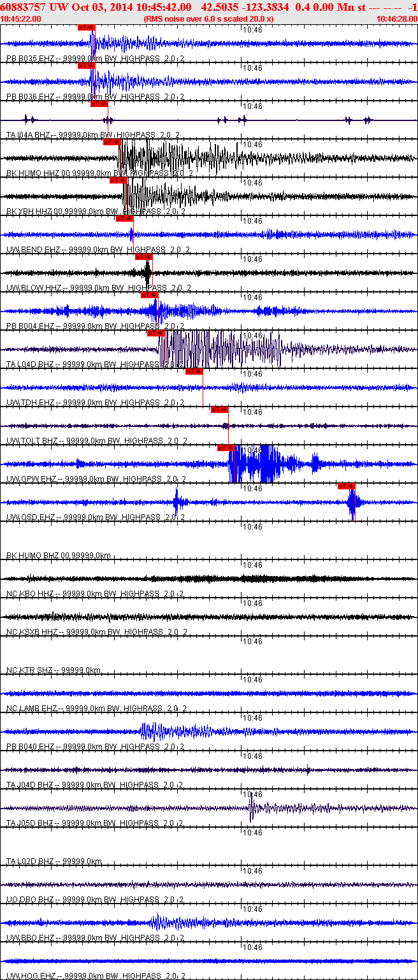
Task: Select the PB B040 EHZ station label
Action: point(95,747)
